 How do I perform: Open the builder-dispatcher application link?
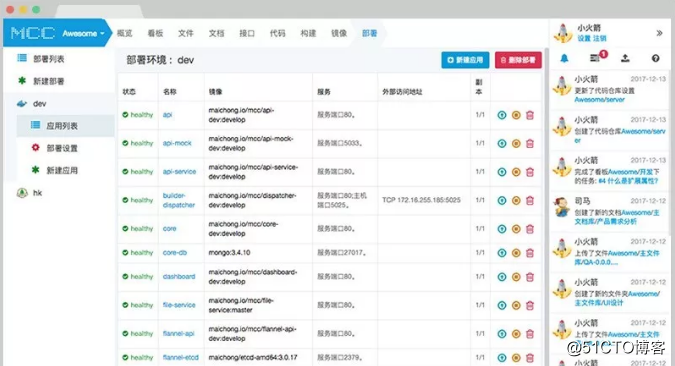pyautogui.click(x=179, y=200)
